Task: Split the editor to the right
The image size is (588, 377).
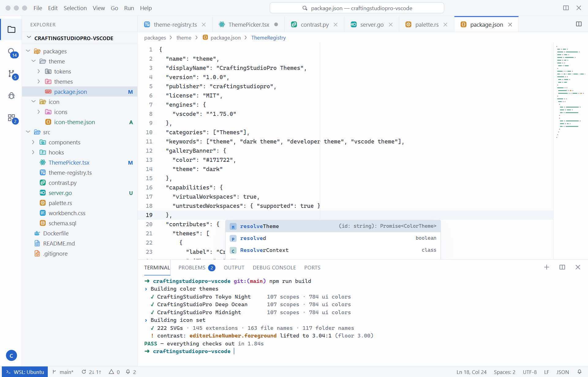Action: pos(579,24)
